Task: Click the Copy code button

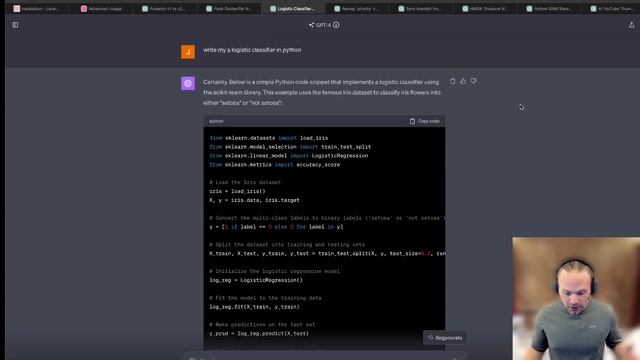Action: [x=424, y=121]
